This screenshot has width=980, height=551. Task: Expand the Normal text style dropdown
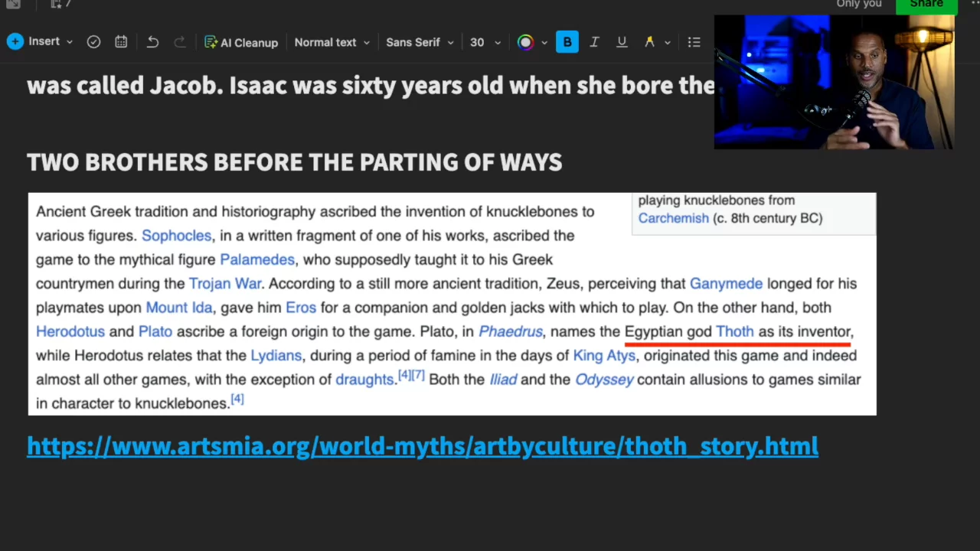(x=332, y=42)
